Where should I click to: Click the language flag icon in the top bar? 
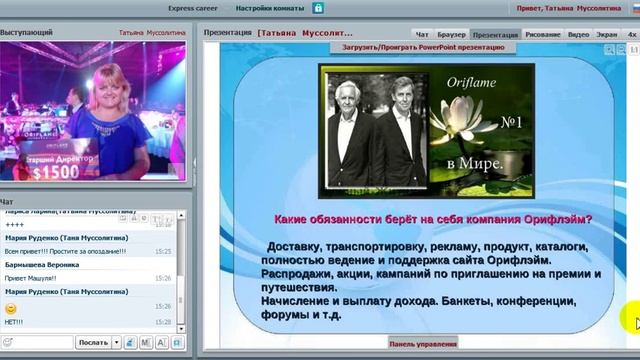tap(636, 8)
